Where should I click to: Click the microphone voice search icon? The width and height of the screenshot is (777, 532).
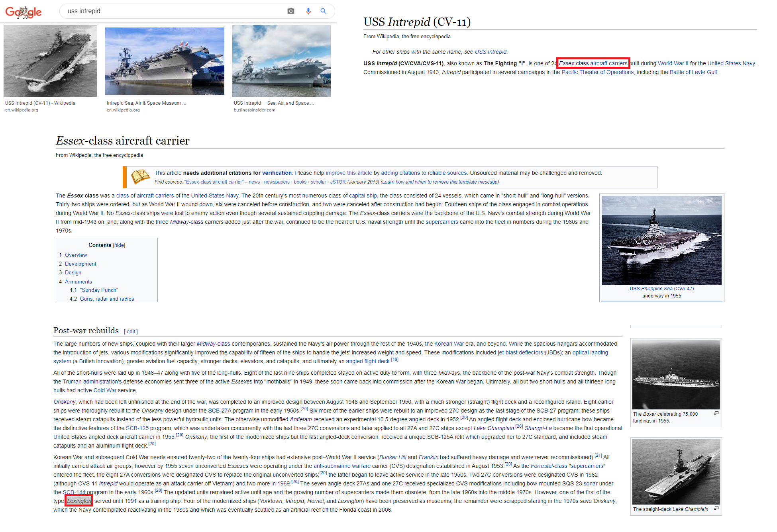pos(308,11)
